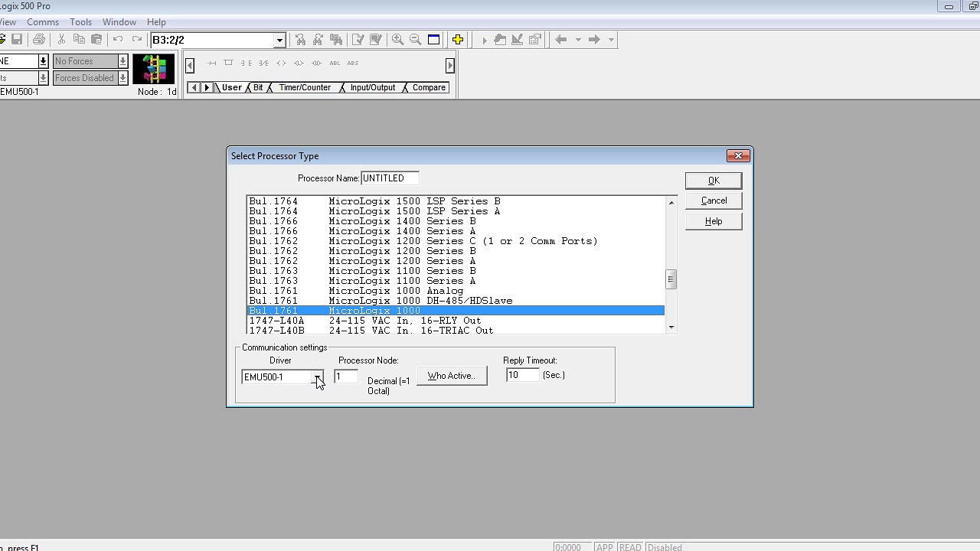Click the Zoom Out magnifier icon
Image resolution: width=980 pixels, height=551 pixels.
(x=416, y=40)
